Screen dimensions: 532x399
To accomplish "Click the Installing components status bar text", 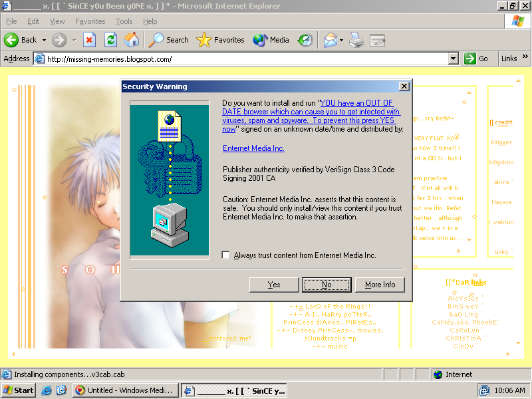I will click(69, 374).
